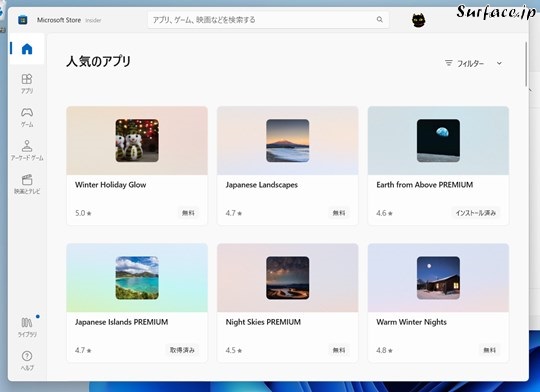540x392 pixels.
Task: Expand the フィルター dropdown chevron
Action: pyautogui.click(x=499, y=63)
